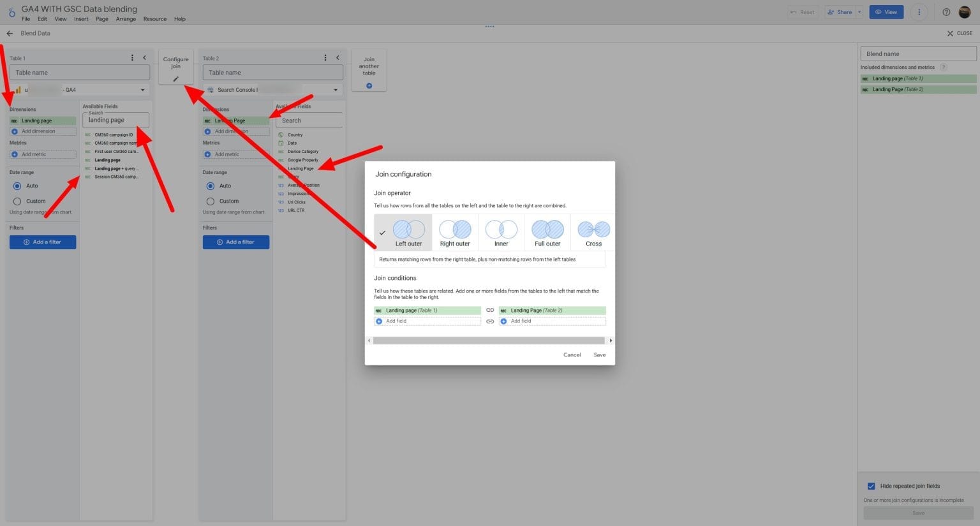Viewport: 980px width, 526px height.
Task: Select the Cross join operator
Action: coord(593,231)
